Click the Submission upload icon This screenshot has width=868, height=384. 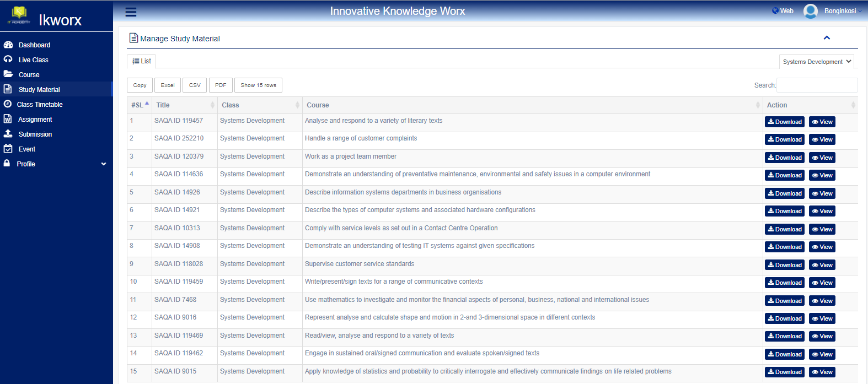point(8,134)
